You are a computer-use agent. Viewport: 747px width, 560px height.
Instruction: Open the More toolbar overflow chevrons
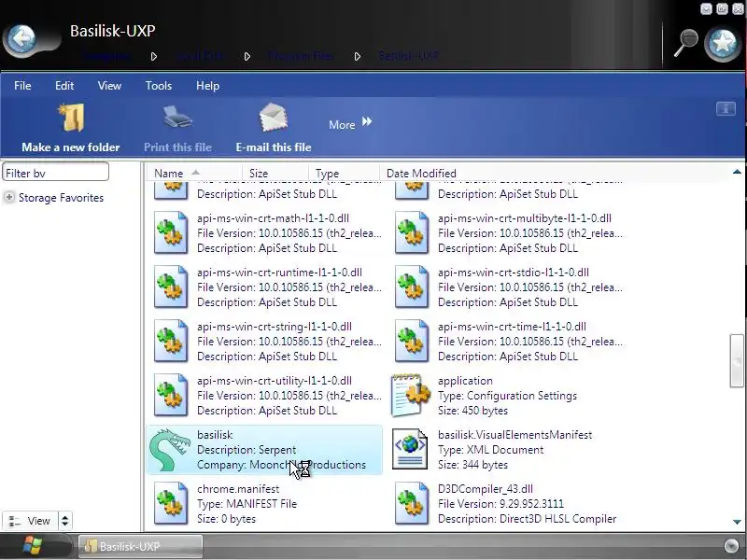click(366, 122)
